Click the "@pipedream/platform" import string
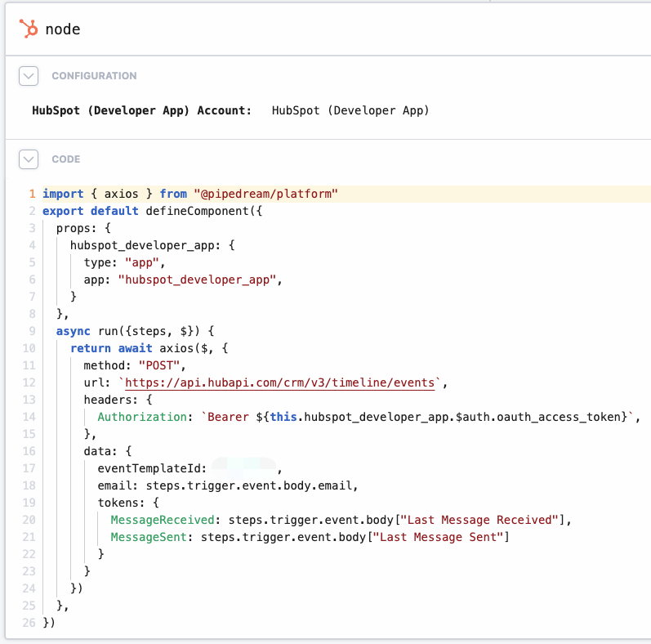Image resolution: width=651 pixels, height=644 pixels. pyautogui.click(x=265, y=194)
